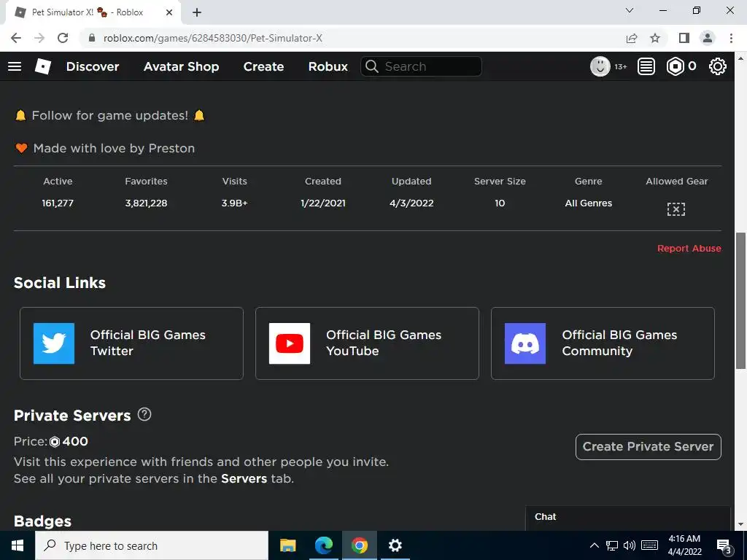
Task: Click the Report Abuse link
Action: click(689, 249)
